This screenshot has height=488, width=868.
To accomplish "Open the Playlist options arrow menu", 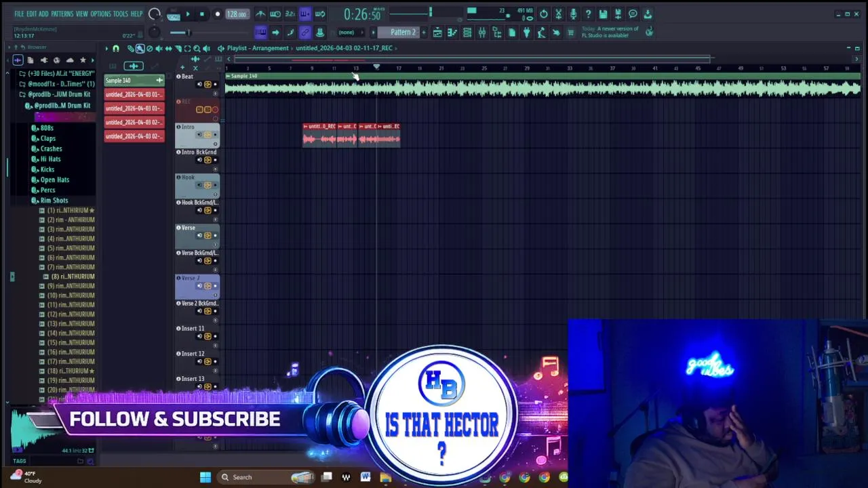I will point(106,48).
